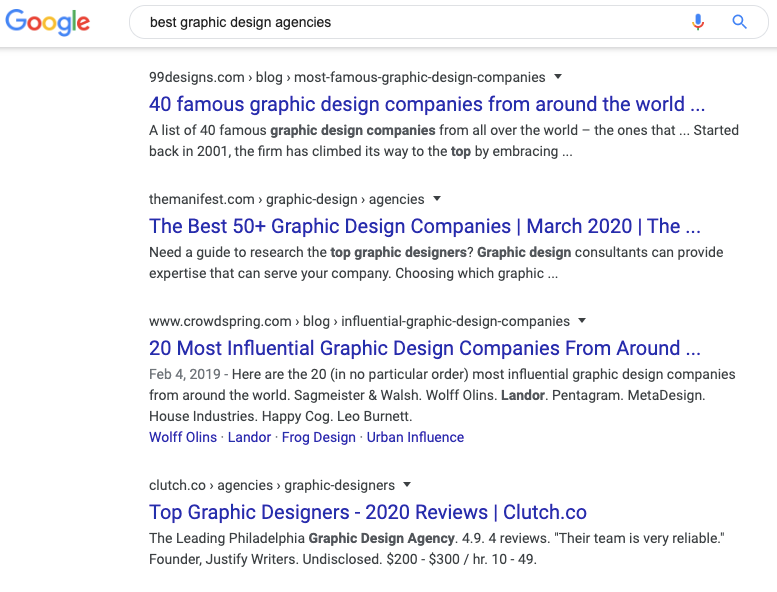Start voice search with microphone icon
Viewport: 777px width, 592px height.
click(698, 22)
